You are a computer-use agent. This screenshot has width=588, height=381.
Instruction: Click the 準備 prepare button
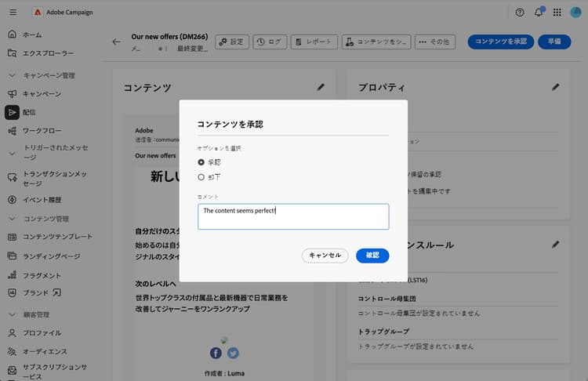coord(554,42)
